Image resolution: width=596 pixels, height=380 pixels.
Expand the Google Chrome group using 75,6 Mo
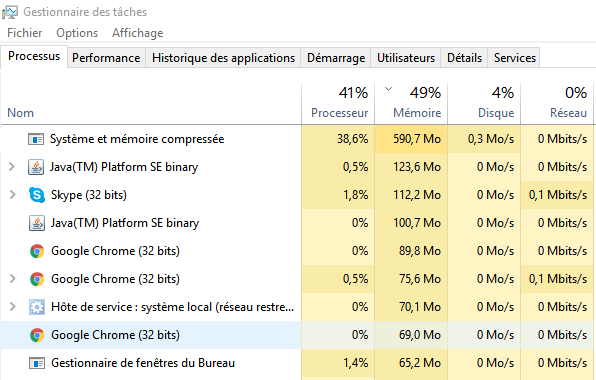coord(13,279)
